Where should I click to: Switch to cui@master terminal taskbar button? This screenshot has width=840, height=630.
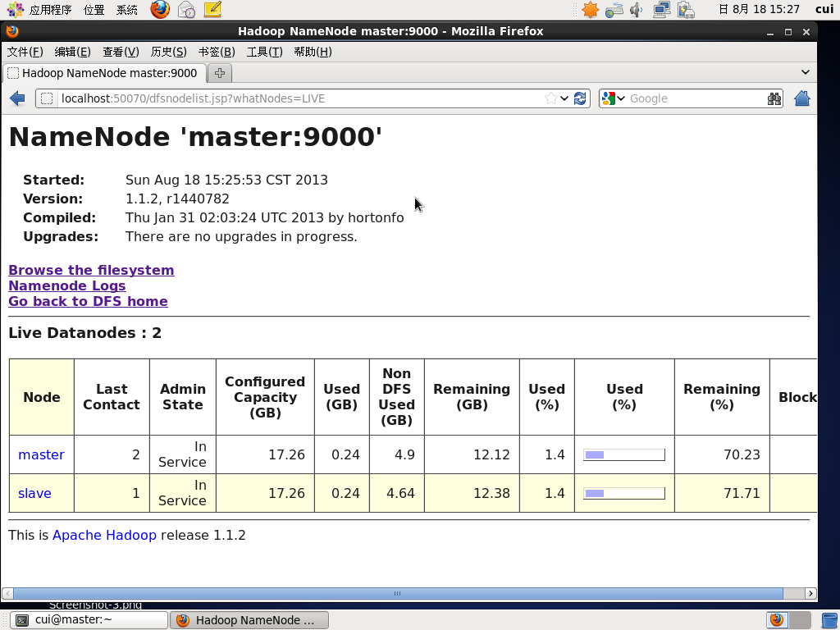pyautogui.click(x=89, y=620)
